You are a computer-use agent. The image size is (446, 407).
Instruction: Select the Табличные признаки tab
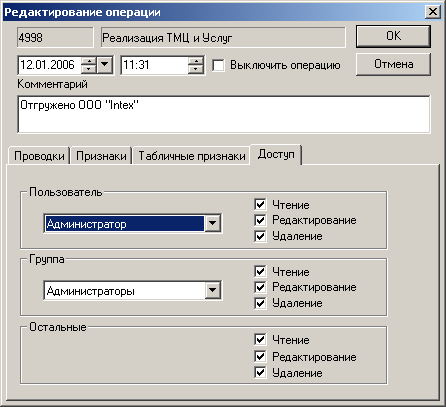click(x=192, y=156)
